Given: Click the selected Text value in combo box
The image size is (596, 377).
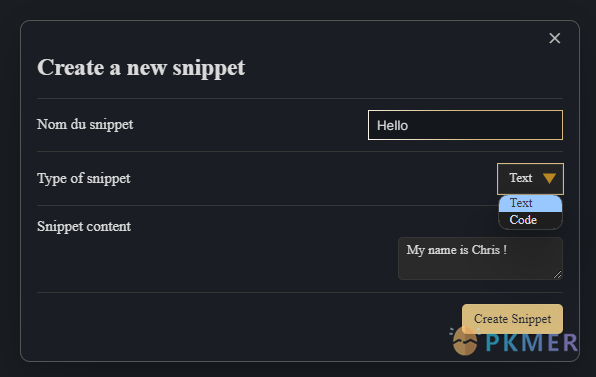Looking at the screenshot, I should (x=521, y=178).
